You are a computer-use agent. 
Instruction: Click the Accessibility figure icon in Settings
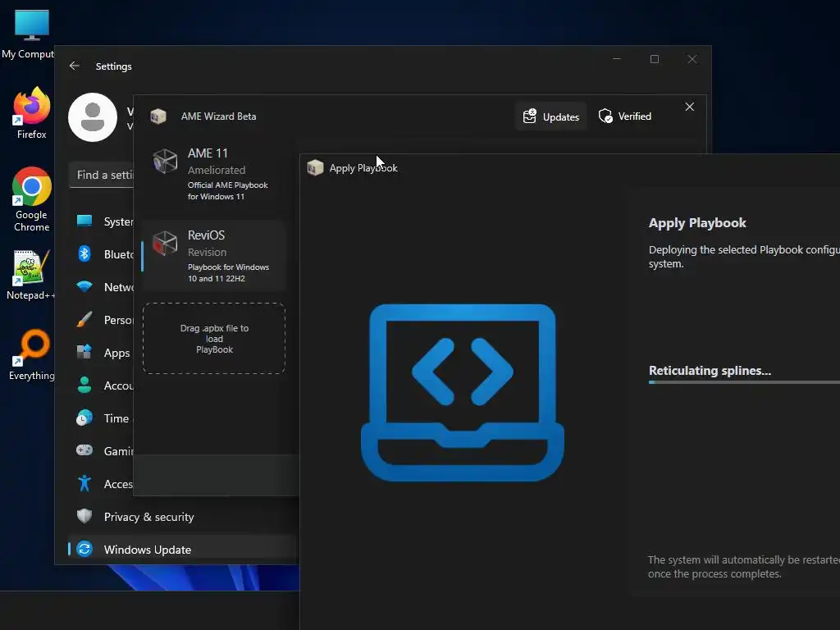click(x=84, y=483)
